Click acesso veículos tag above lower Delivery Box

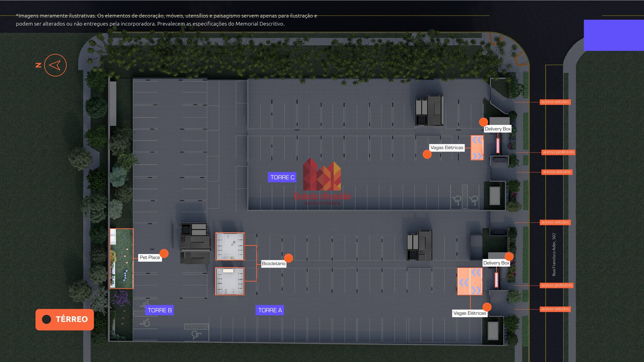pyautogui.click(x=555, y=222)
